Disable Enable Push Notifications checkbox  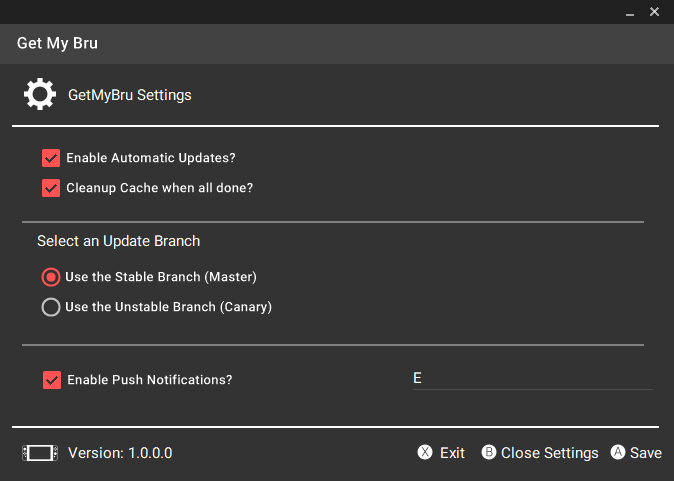(52, 380)
